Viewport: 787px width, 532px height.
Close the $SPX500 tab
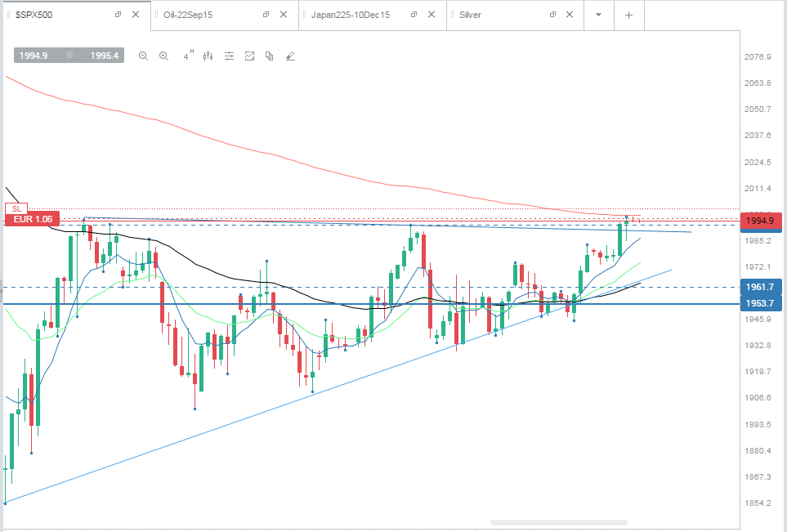[136, 15]
